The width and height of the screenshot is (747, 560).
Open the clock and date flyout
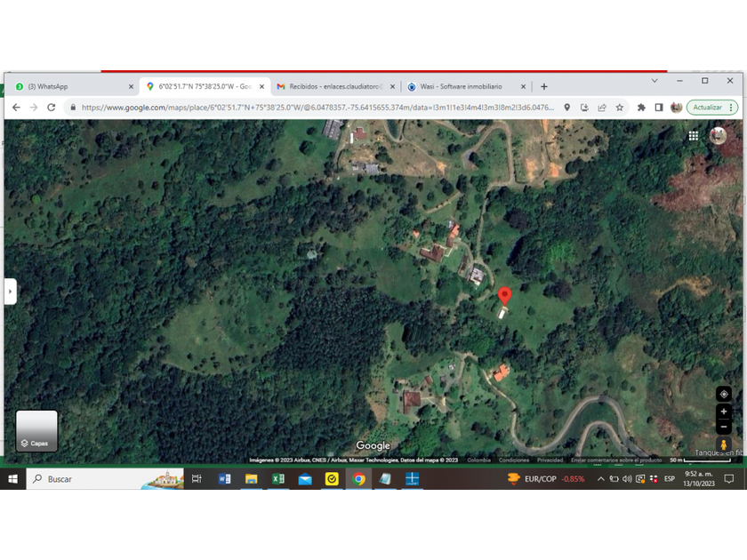[699, 479]
